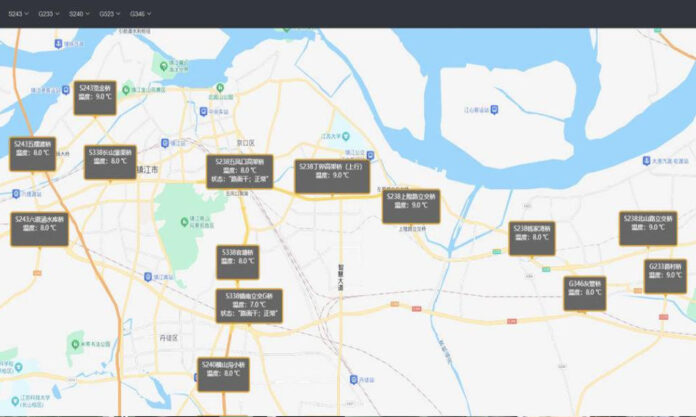696x417 pixels.
Task: Click the 智慧大道 road label
Action: 341,278
